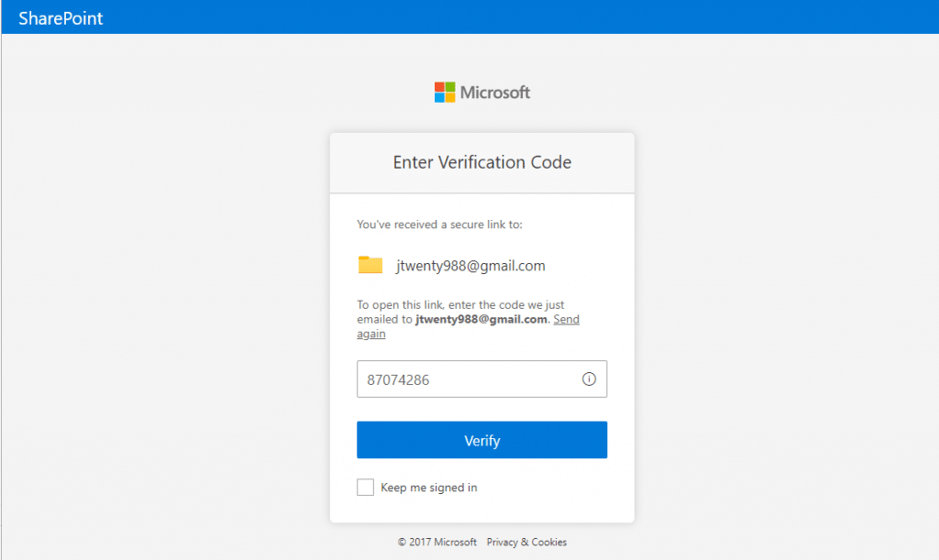Screen dimensions: 939x560
Task: Click the SharePoint title in header
Action: (x=61, y=18)
